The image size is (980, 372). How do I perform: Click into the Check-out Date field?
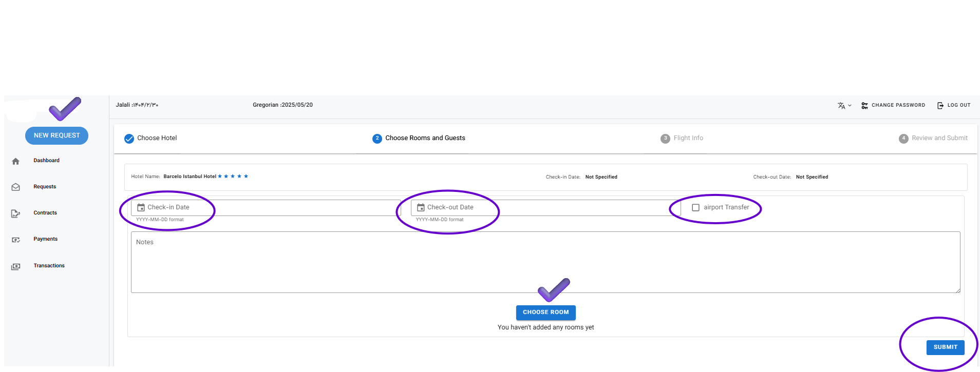point(545,207)
